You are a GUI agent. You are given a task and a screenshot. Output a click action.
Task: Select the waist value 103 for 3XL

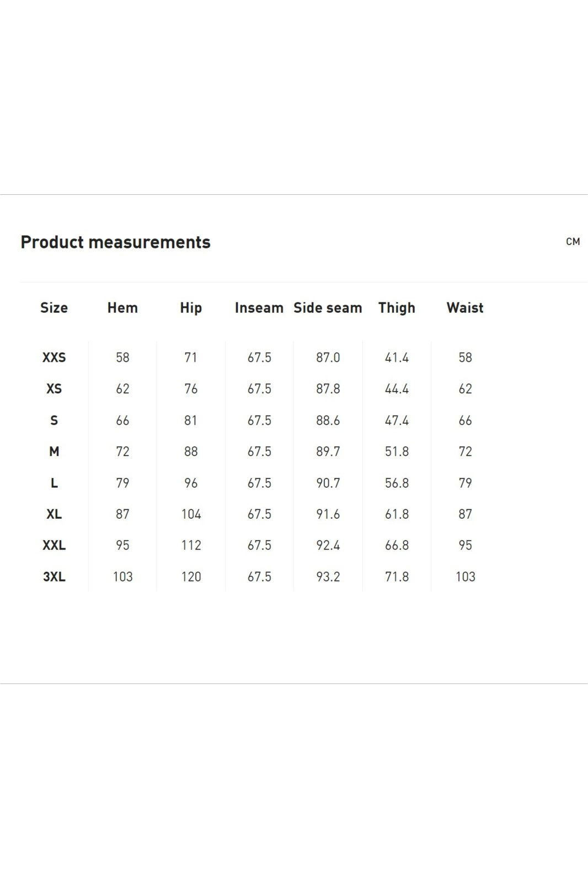465,577
